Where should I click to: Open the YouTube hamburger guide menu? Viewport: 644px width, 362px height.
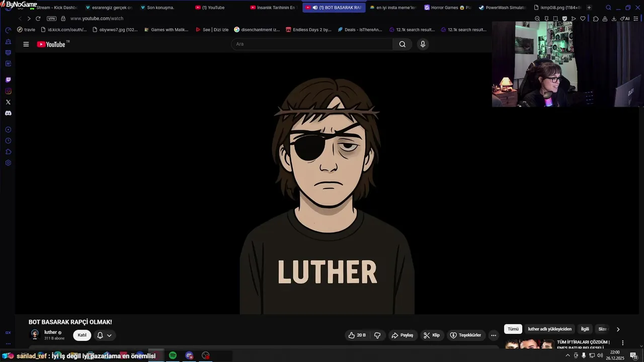point(26,44)
